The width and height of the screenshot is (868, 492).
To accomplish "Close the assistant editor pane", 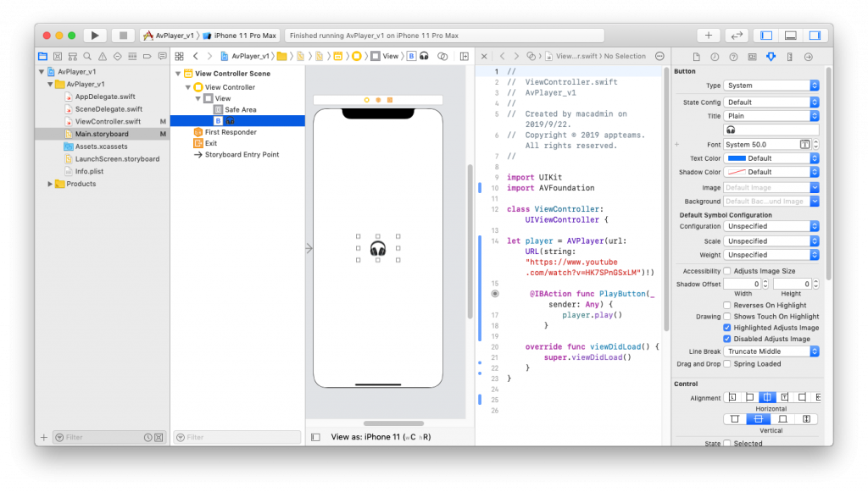I will pos(484,57).
